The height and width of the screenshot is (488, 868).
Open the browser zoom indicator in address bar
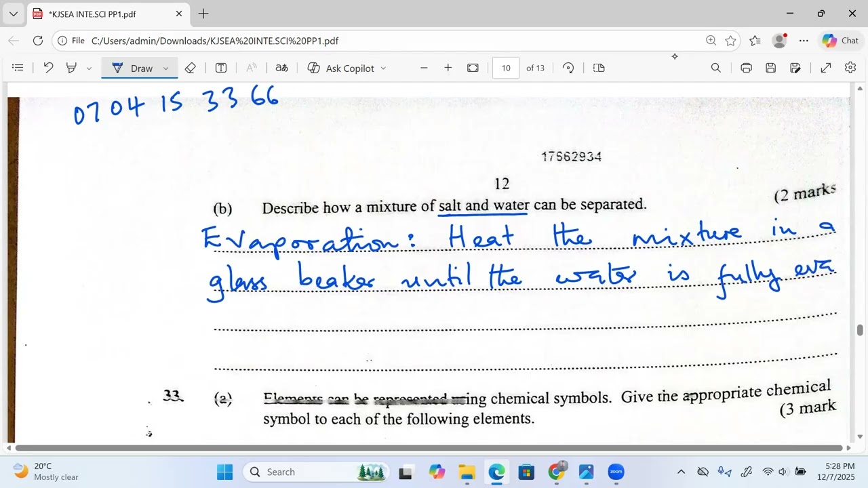click(x=711, y=41)
